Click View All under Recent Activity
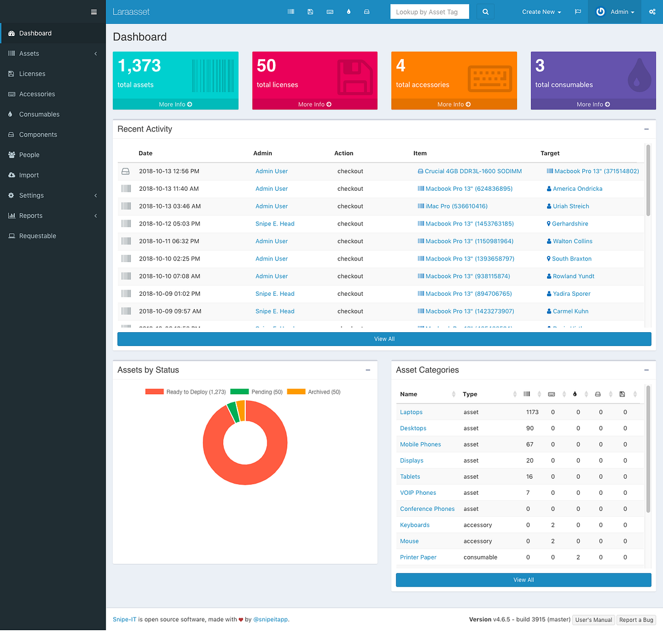The width and height of the screenshot is (663, 644). 384,339
